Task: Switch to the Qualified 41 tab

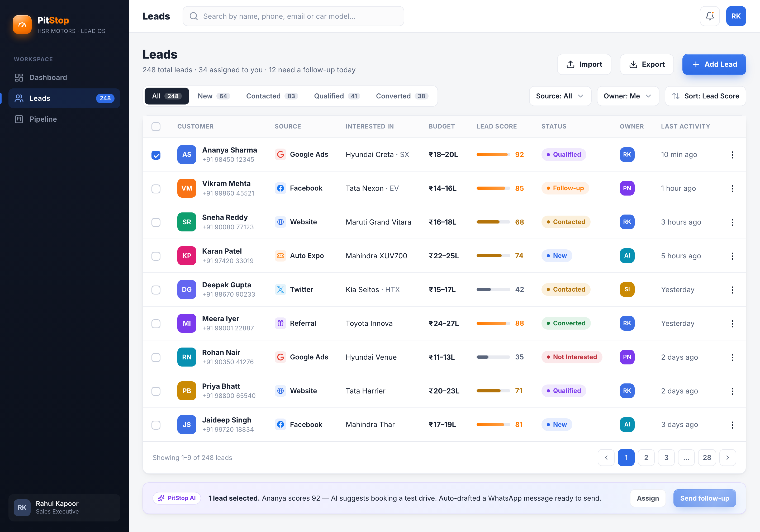Action: click(337, 96)
